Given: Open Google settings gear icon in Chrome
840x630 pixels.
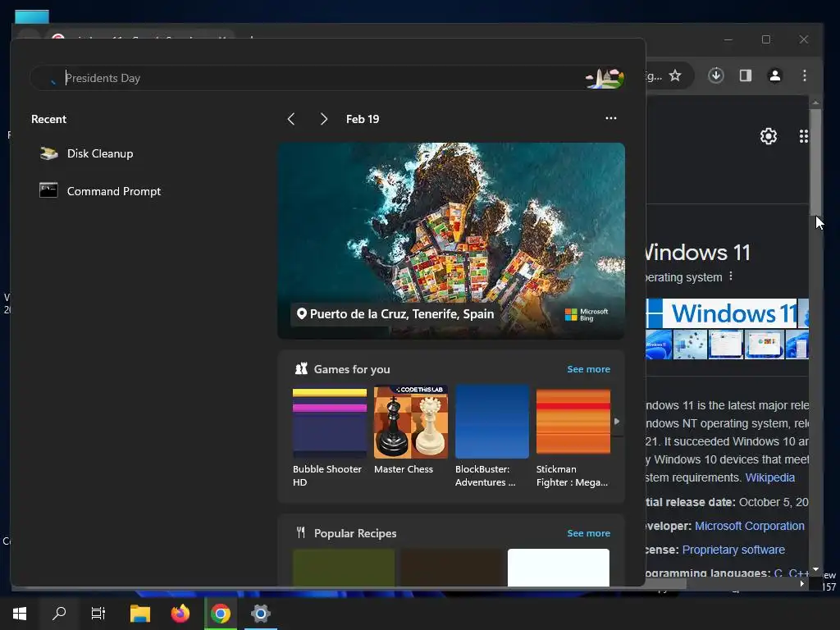Looking at the screenshot, I should coord(768,136).
